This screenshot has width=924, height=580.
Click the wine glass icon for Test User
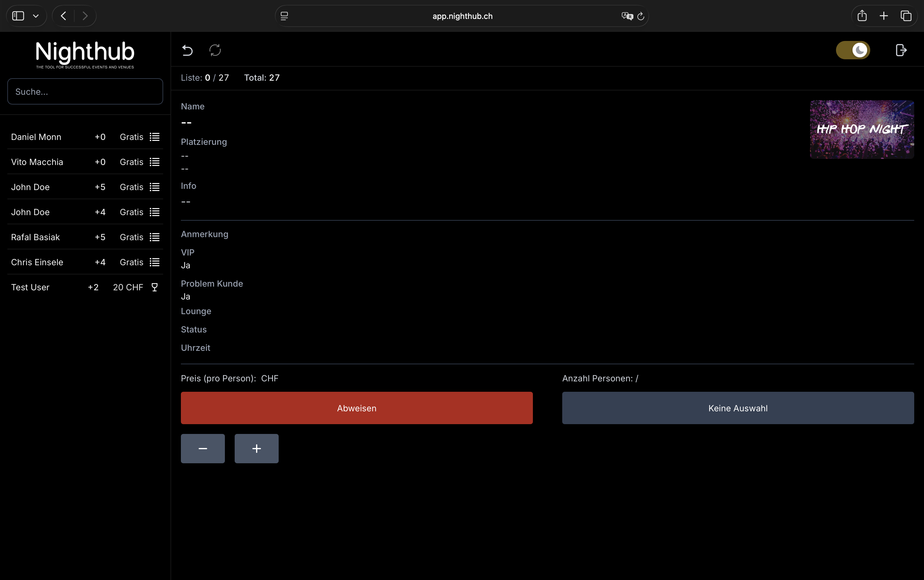click(x=155, y=287)
